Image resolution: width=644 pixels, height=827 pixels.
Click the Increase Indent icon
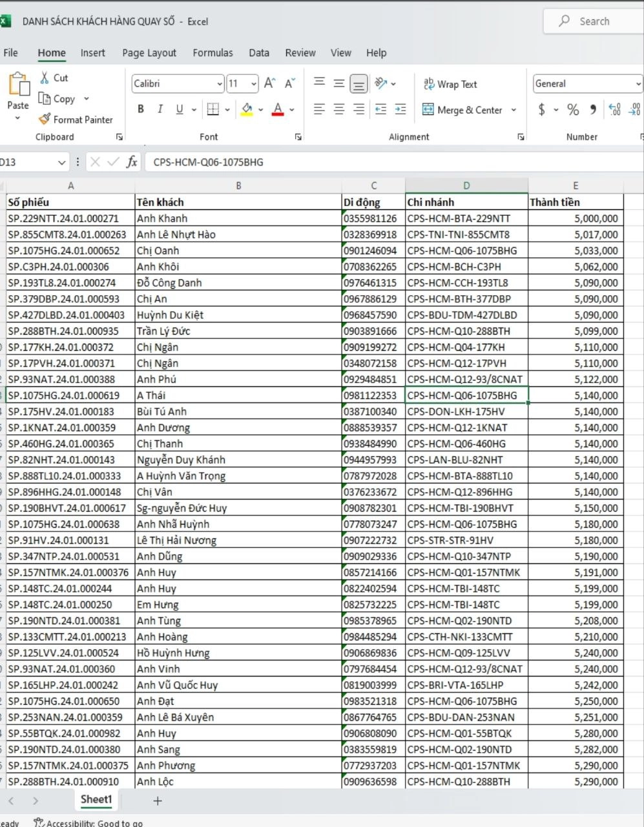click(400, 110)
